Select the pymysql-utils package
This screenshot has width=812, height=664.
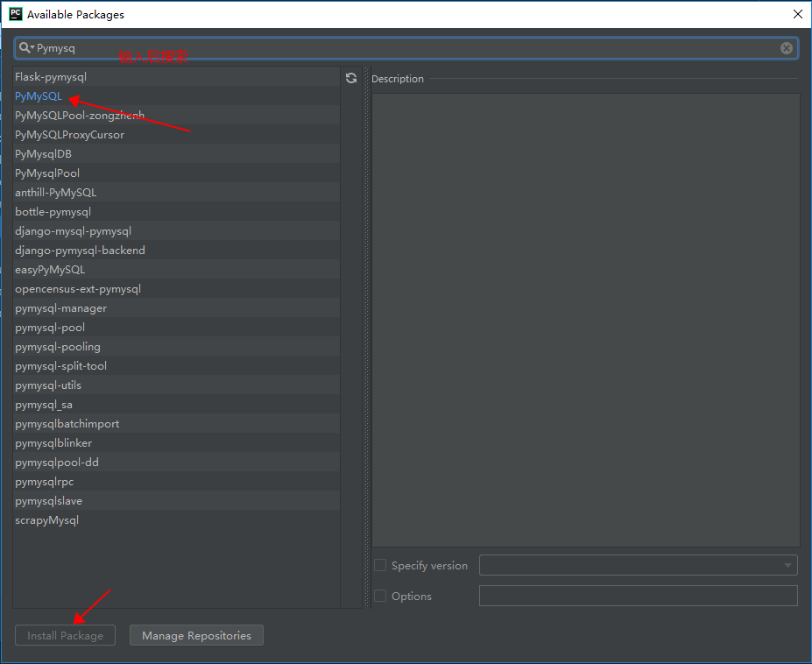[177, 385]
